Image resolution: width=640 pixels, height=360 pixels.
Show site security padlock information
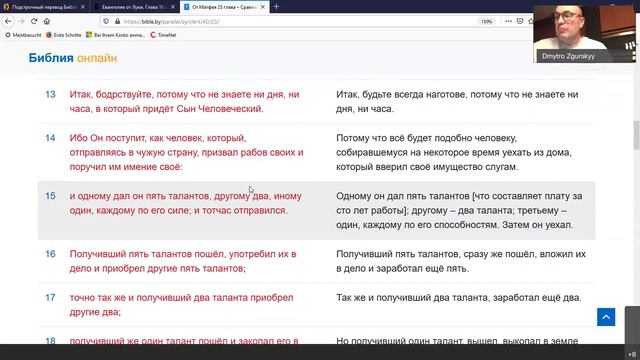(x=117, y=21)
